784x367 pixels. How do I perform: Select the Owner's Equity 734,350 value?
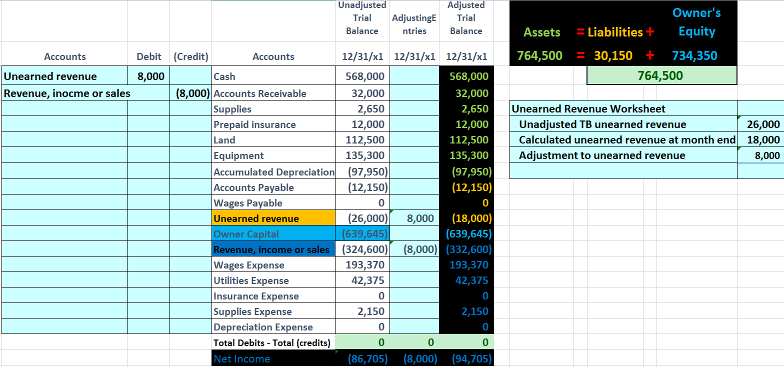click(x=694, y=56)
